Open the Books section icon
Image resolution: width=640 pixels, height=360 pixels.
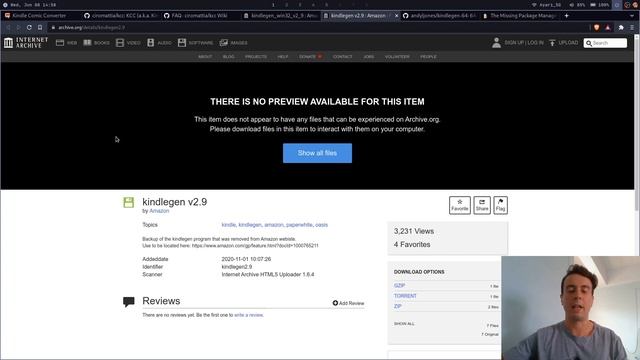coord(87,42)
